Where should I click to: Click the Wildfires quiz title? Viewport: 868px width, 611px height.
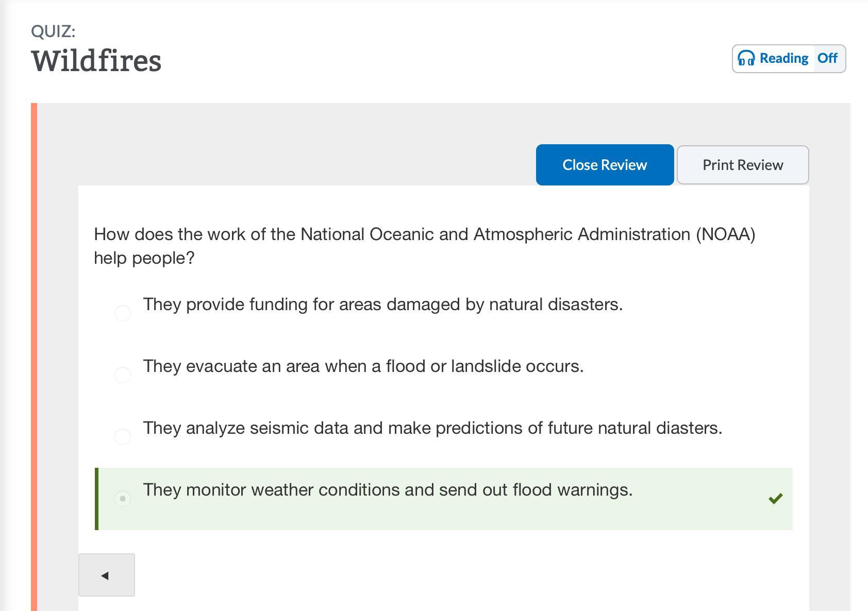96,61
